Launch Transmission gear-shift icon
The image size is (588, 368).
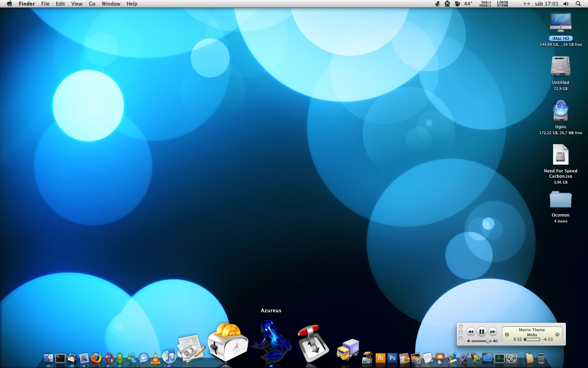(313, 343)
